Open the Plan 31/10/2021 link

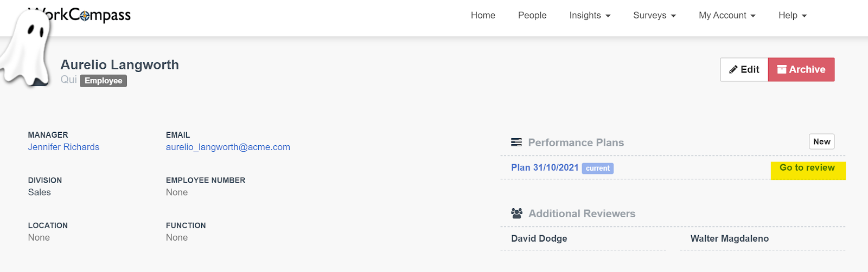pyautogui.click(x=545, y=167)
